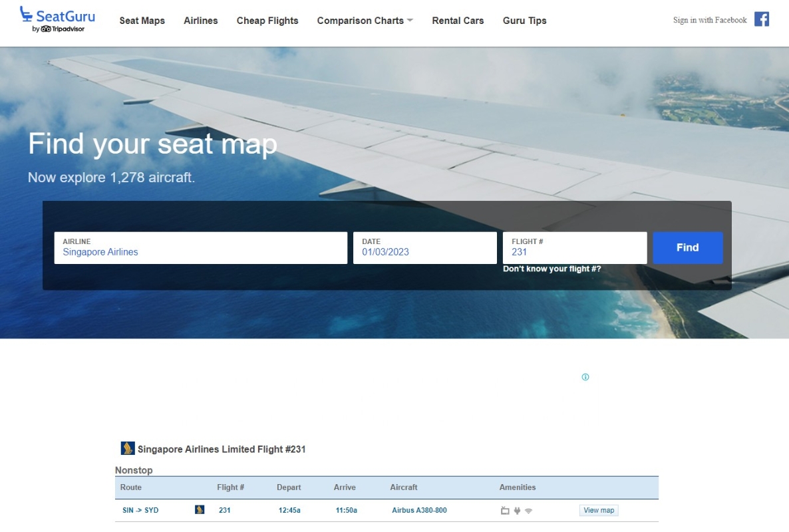Open the Airline selection field

coord(200,248)
